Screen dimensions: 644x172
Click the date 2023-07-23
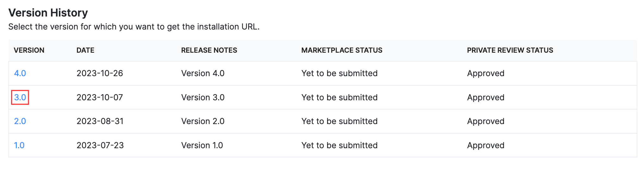click(x=100, y=145)
